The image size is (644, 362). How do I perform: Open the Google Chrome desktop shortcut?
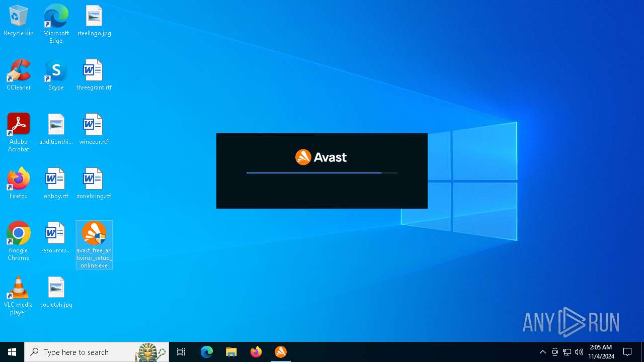[x=19, y=241]
